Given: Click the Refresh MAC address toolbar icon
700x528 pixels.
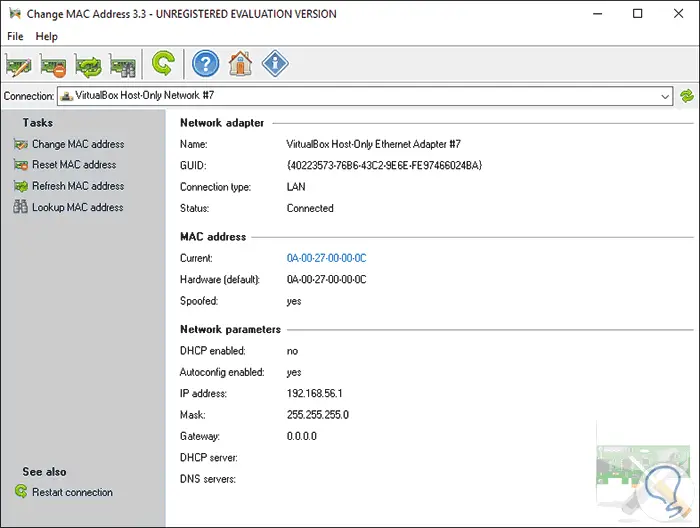Looking at the screenshot, I should 88,65.
